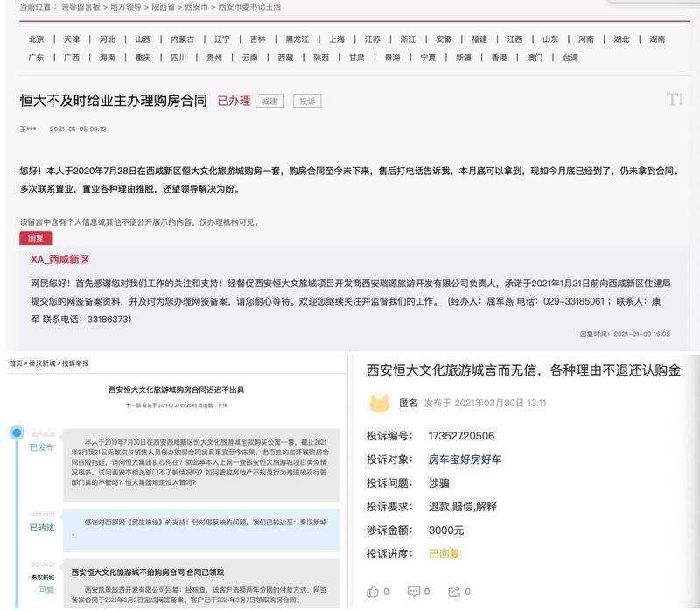Choose 江苏 from the region list
The width and height of the screenshot is (700, 611).
(x=373, y=39)
